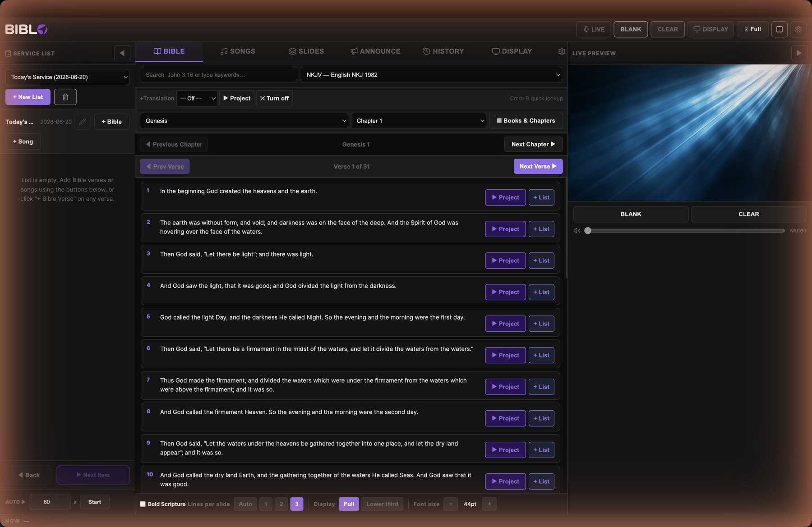The image size is (812, 527).
Task: Project verse 5 God called the light
Action: tap(505, 324)
